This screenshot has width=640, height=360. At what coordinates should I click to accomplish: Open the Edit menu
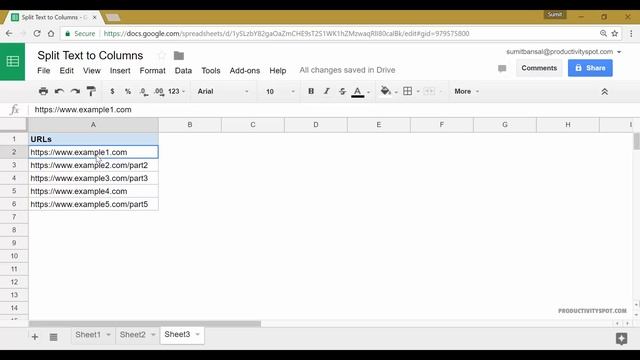pyautogui.click(x=67, y=71)
